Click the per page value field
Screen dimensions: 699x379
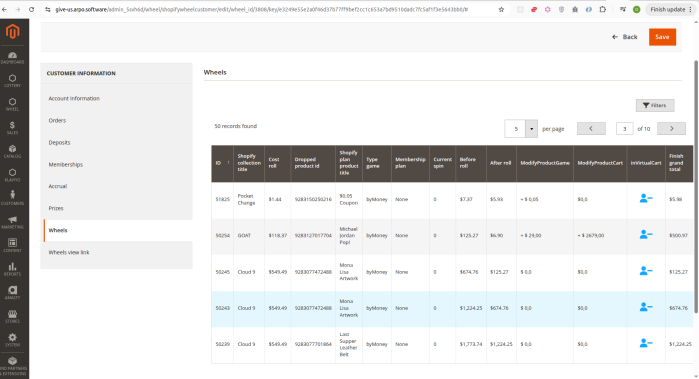pos(516,129)
